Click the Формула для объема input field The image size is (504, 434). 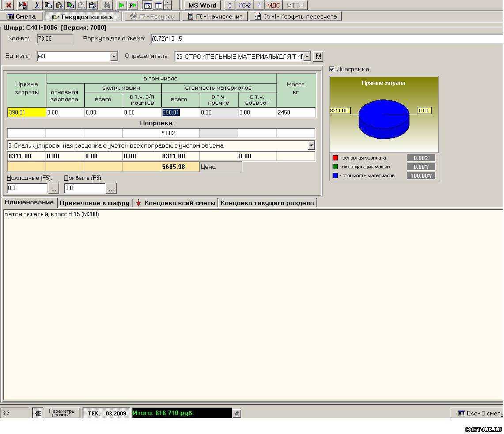[326, 38]
